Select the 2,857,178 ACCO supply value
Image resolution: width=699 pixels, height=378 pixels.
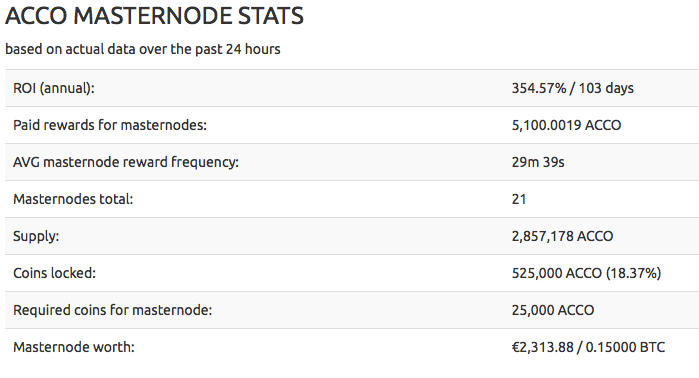(562, 236)
